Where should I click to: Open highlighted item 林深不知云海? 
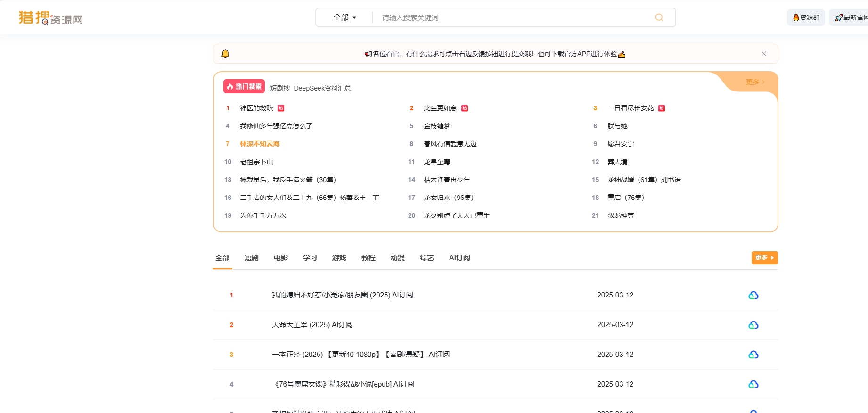pyautogui.click(x=260, y=144)
